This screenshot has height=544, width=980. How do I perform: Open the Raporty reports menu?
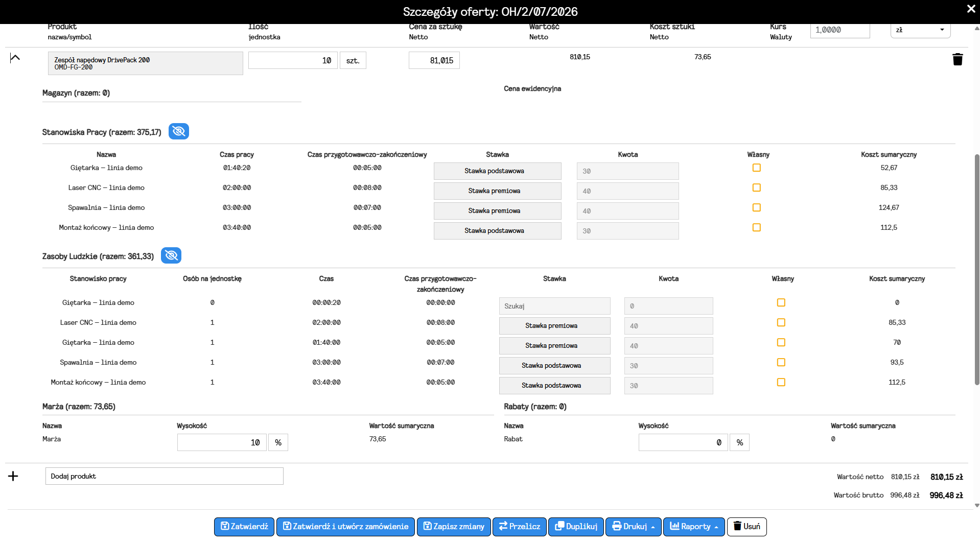coord(694,527)
